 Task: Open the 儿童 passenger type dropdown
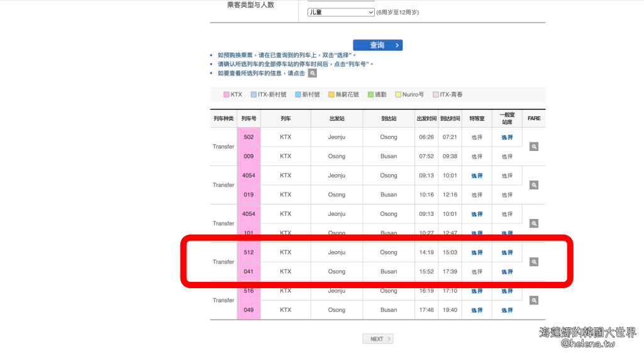[341, 12]
